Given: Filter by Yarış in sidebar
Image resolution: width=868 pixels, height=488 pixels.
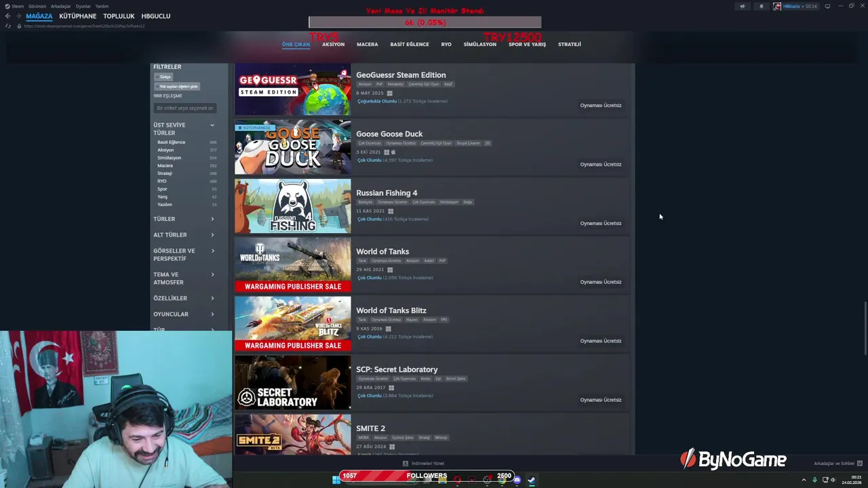Looking at the screenshot, I should pos(162,197).
